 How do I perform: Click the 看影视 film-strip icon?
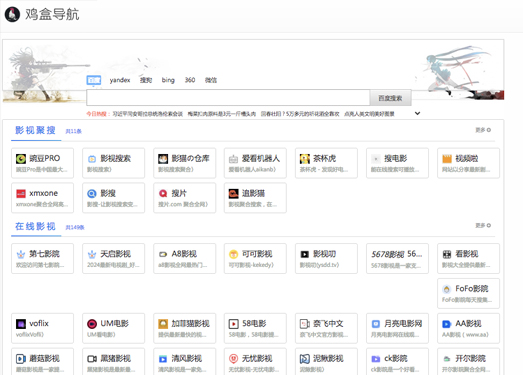[x=447, y=255]
